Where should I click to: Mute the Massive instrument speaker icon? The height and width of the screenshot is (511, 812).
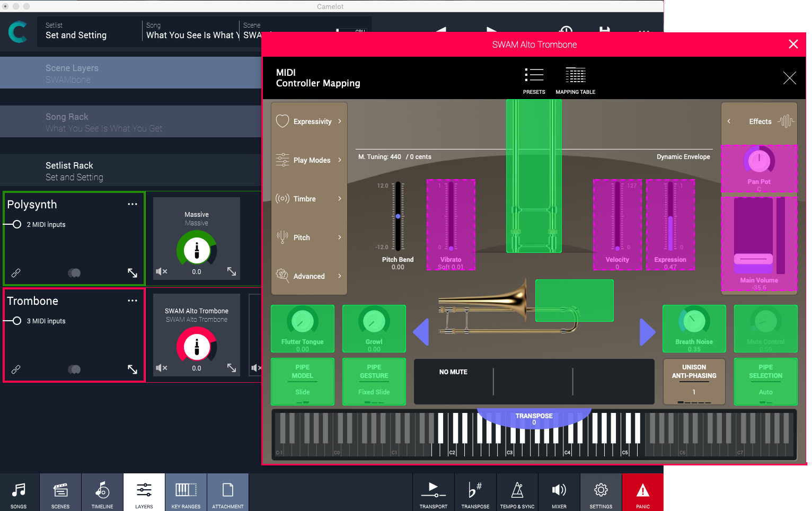[161, 271]
